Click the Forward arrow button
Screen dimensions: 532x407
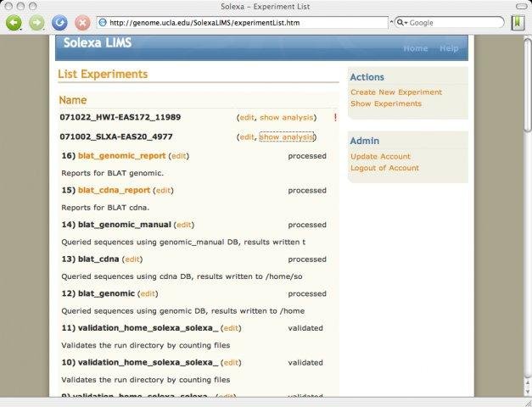pos(36,23)
